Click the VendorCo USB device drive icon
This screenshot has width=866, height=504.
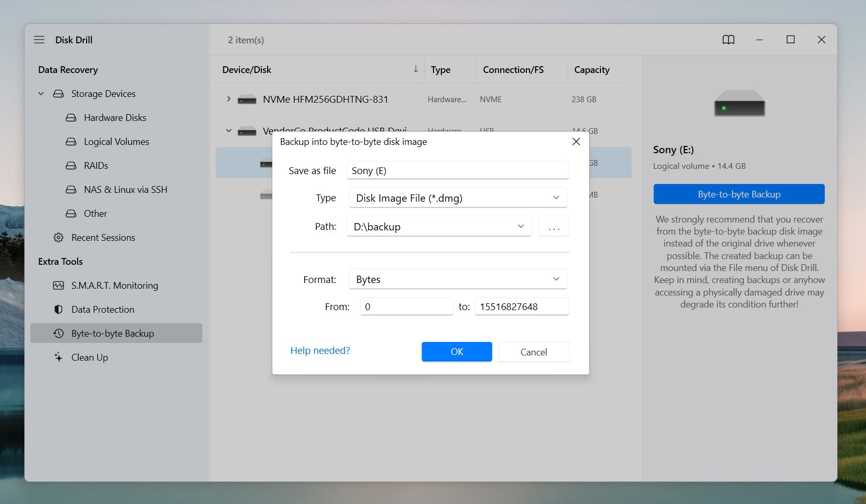click(x=247, y=131)
